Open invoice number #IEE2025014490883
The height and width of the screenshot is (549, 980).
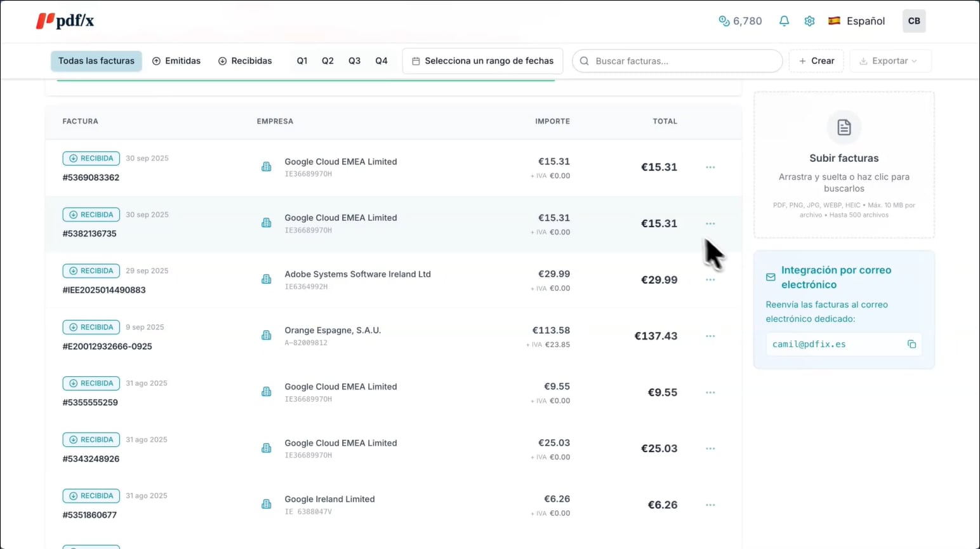pos(104,290)
